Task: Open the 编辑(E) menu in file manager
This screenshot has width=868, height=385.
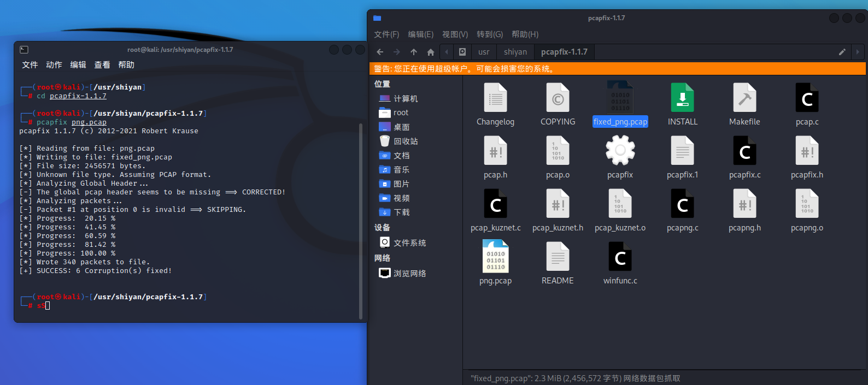Action: click(421, 34)
